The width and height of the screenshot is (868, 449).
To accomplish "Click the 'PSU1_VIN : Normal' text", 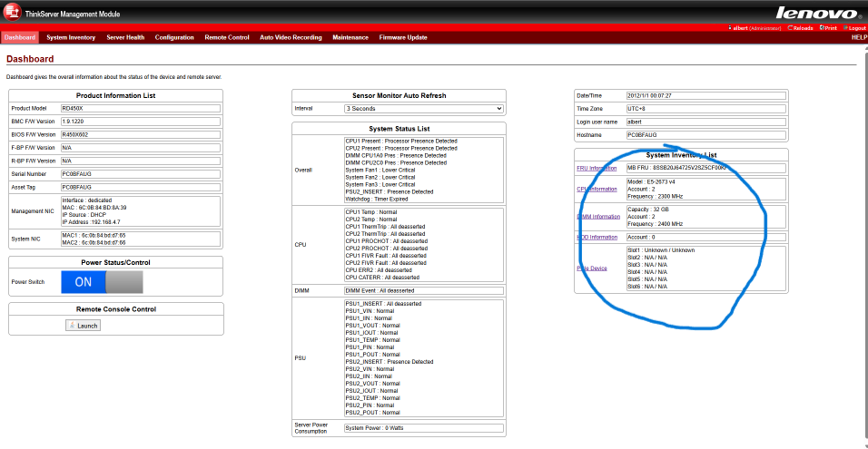I will pyautogui.click(x=369, y=311).
